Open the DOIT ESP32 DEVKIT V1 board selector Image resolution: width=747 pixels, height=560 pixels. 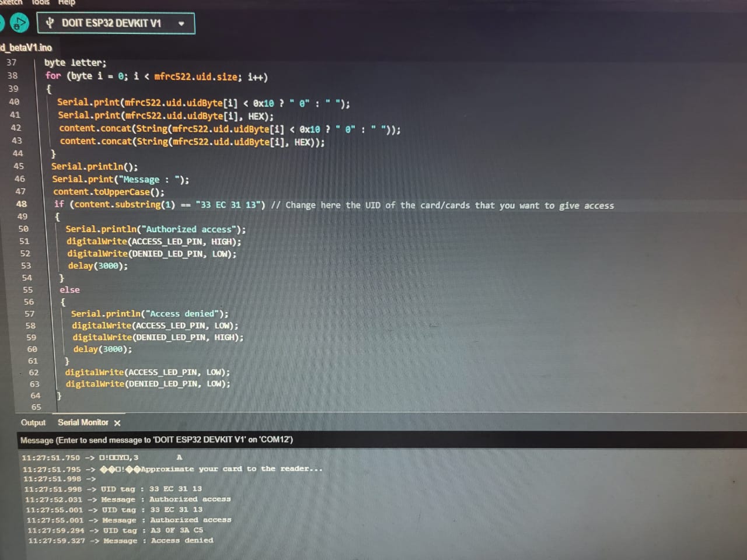click(116, 23)
